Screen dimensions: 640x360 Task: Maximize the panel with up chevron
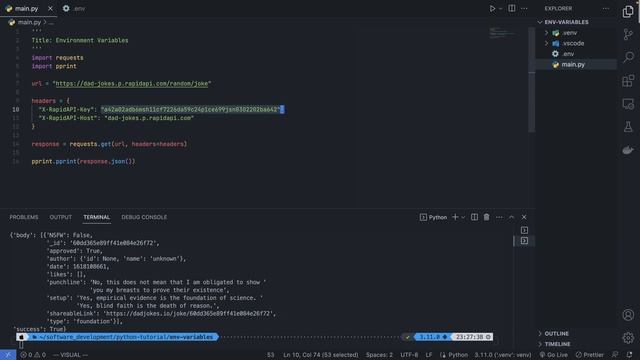coord(511,217)
